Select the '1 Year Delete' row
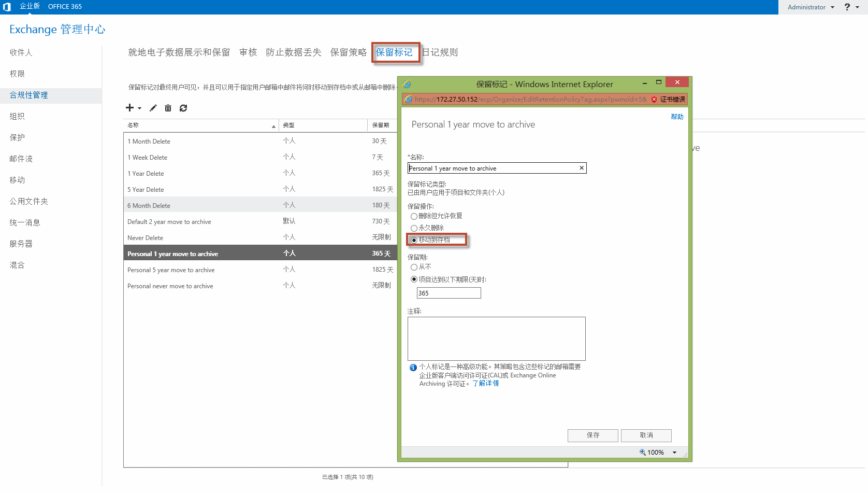 click(x=261, y=173)
